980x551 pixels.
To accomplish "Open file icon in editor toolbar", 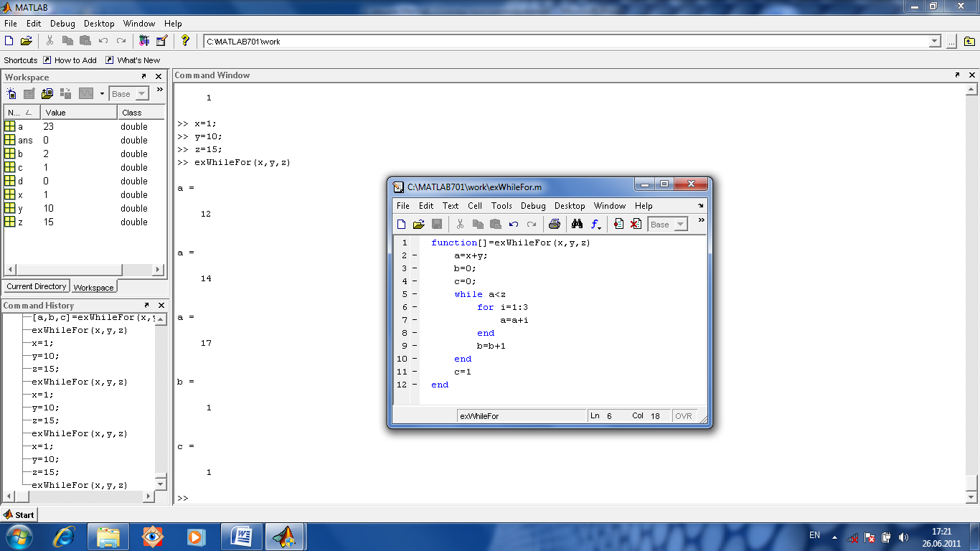I will [419, 225].
